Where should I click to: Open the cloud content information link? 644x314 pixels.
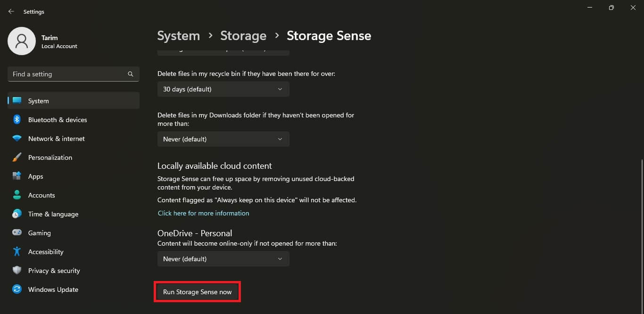click(x=203, y=213)
